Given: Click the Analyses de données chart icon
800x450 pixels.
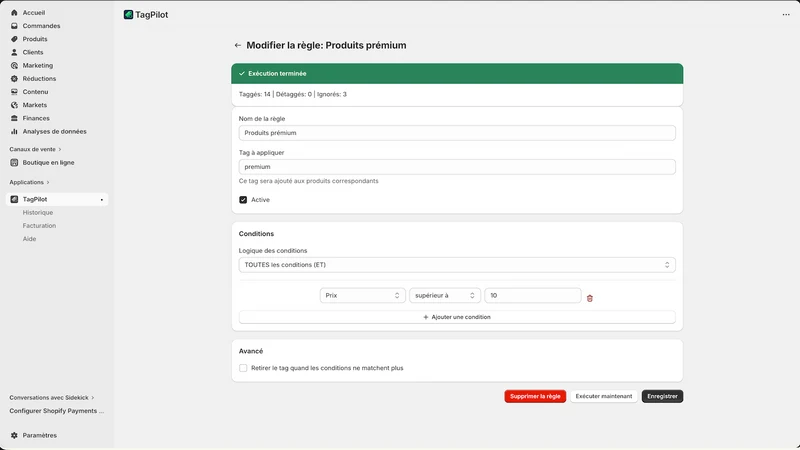Looking at the screenshot, I should 14,132.
